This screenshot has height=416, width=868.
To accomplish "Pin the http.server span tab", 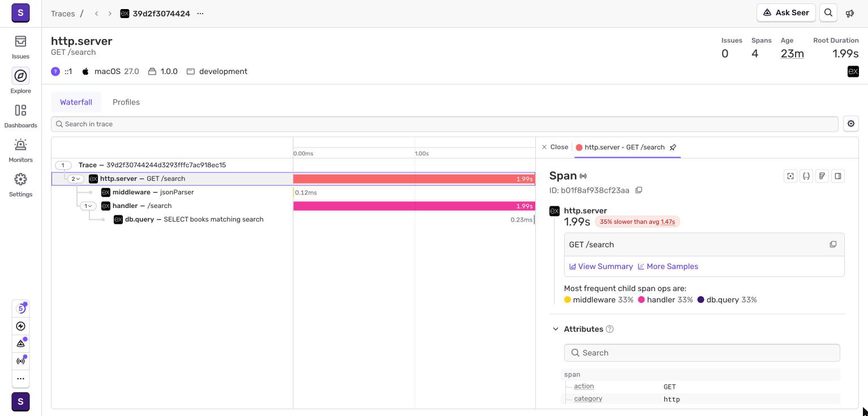I will [x=673, y=148].
